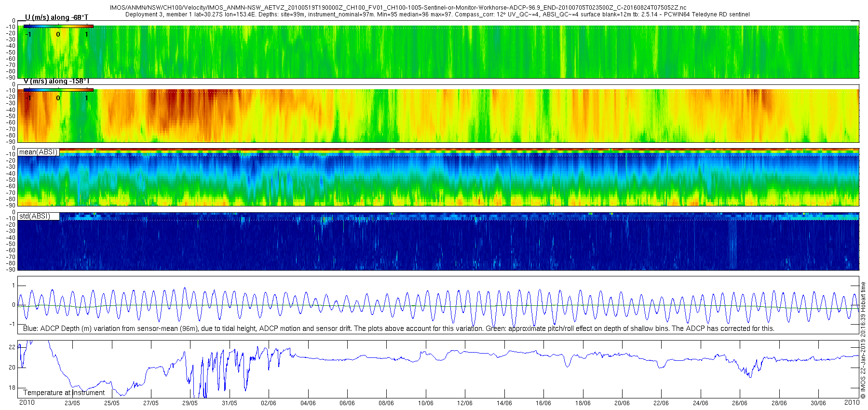Select the mean(ABSI) panel label
This screenshot has width=868, height=410.
point(38,152)
